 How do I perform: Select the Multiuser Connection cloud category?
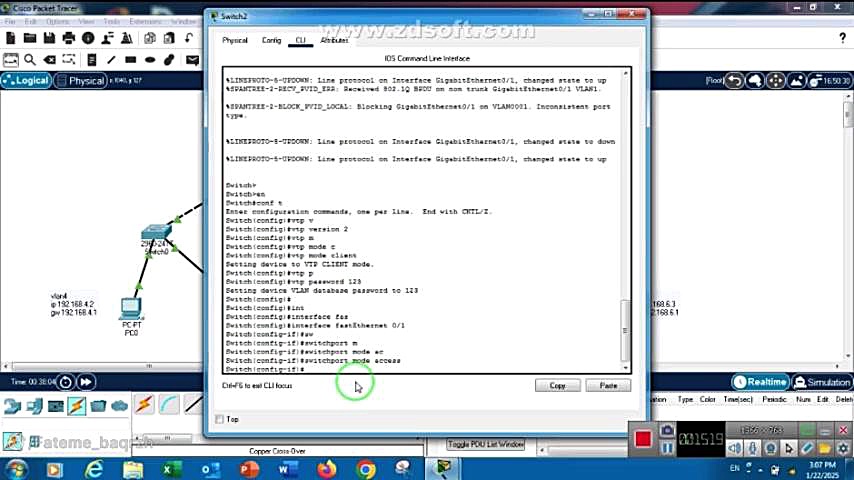coord(119,406)
